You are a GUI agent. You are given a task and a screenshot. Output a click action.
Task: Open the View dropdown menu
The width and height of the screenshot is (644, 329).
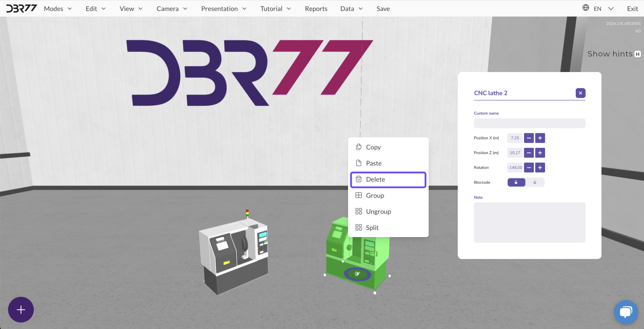point(131,9)
